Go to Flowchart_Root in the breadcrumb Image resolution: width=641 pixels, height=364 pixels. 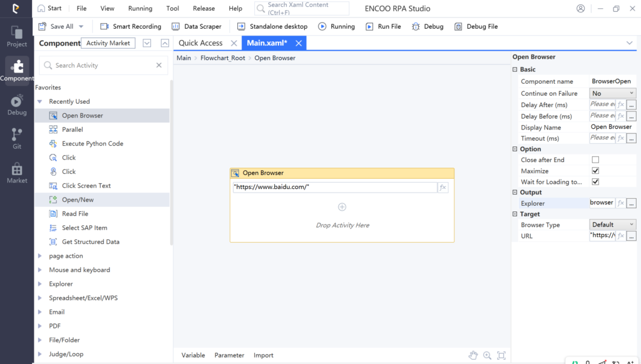223,58
